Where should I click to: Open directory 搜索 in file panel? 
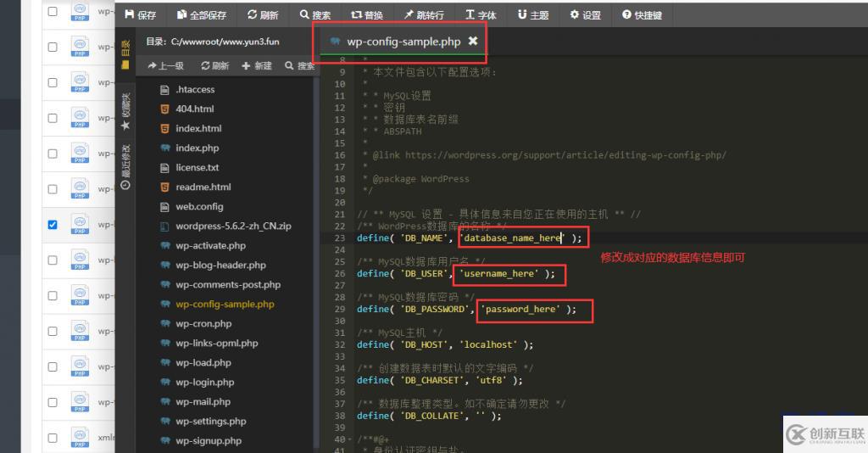[x=299, y=66]
